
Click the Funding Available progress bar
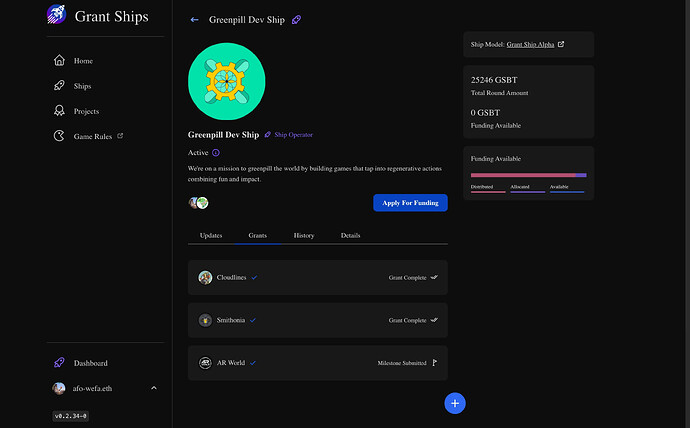coord(529,175)
